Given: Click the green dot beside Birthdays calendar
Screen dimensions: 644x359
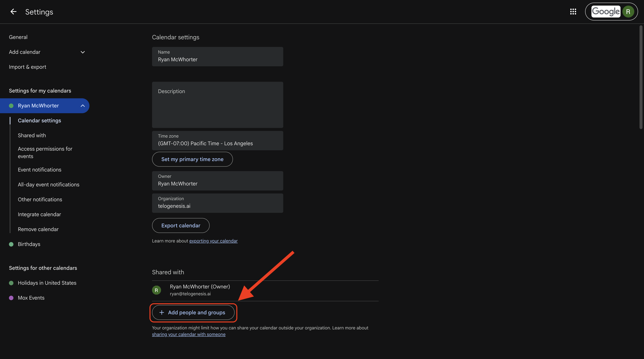Looking at the screenshot, I should click(x=11, y=244).
